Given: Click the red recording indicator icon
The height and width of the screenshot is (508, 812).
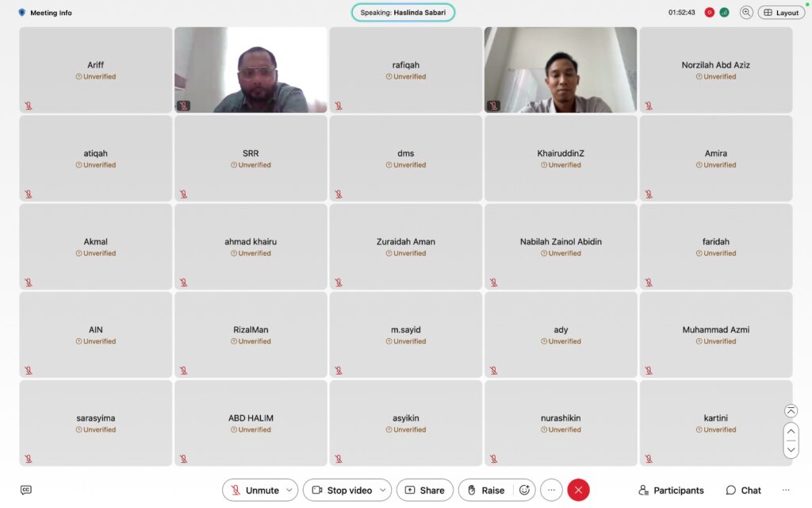Looking at the screenshot, I should pos(710,13).
